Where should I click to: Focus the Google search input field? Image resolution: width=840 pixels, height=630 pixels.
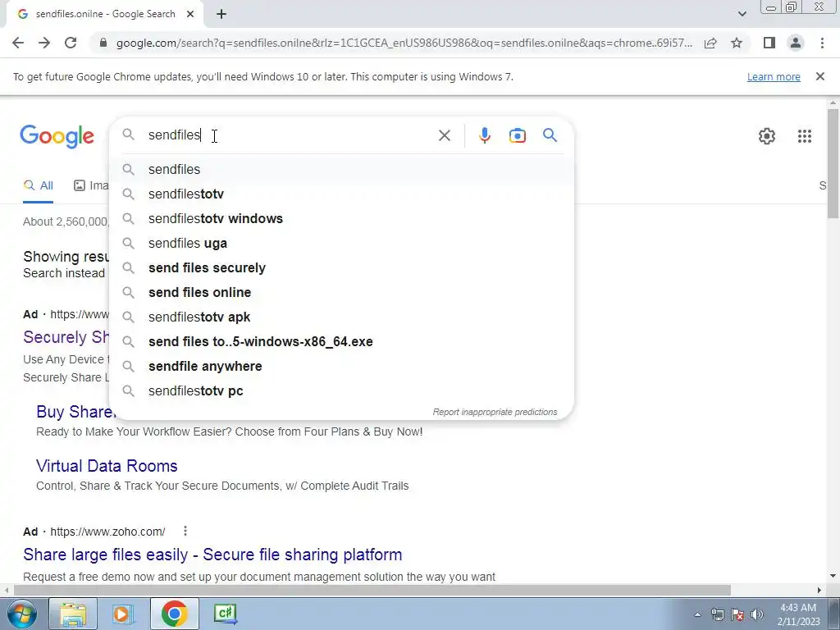(290, 135)
